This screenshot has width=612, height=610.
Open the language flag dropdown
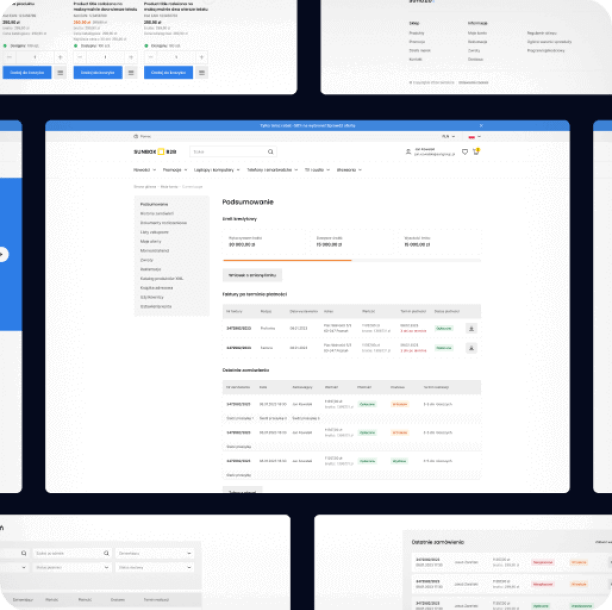pyautogui.click(x=474, y=136)
